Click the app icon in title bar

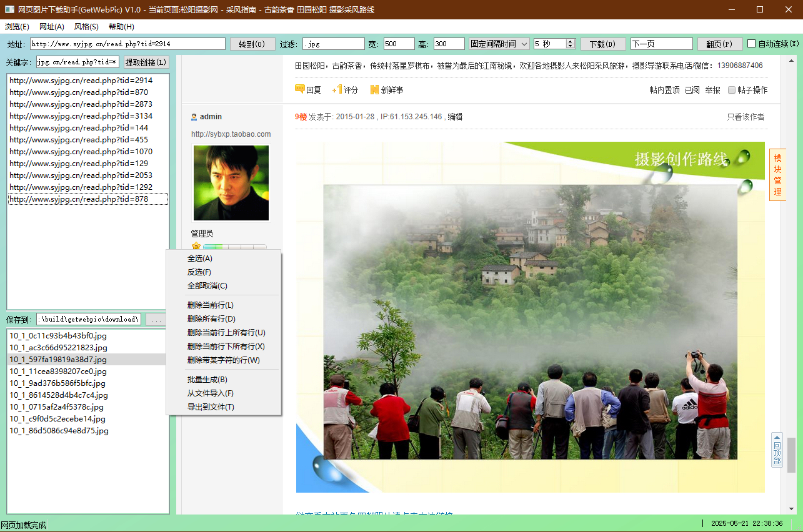click(x=9, y=9)
